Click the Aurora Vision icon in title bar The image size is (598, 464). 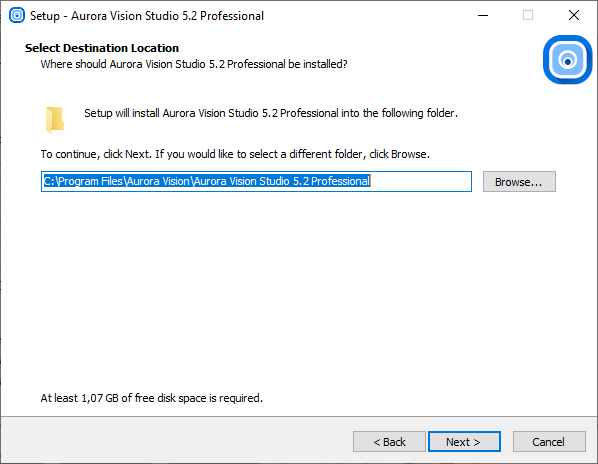pos(17,16)
